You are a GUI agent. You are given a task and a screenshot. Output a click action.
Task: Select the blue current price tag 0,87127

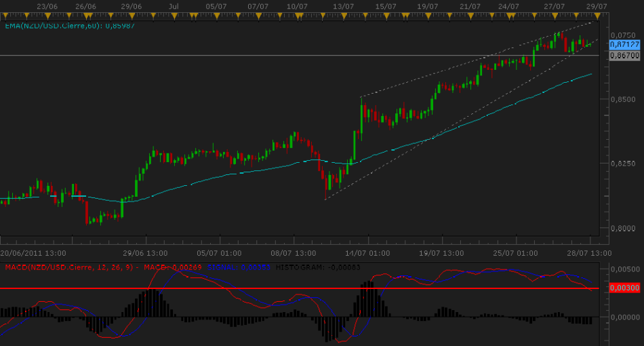click(x=622, y=44)
